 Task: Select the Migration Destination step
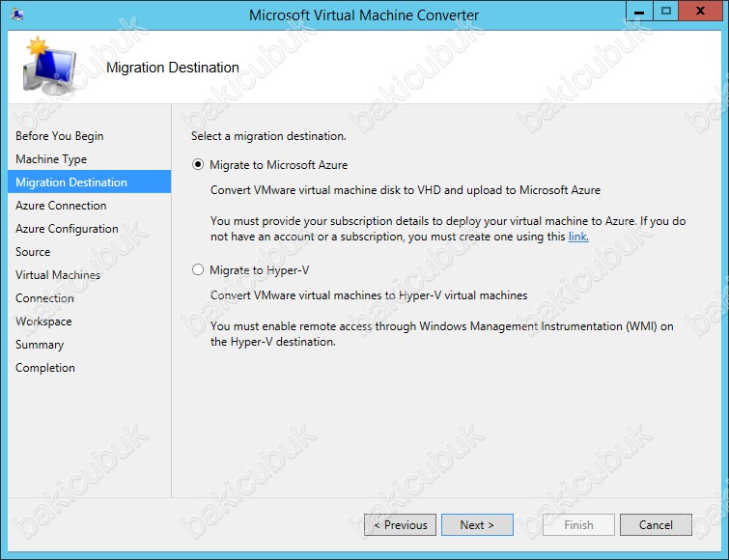(89, 182)
